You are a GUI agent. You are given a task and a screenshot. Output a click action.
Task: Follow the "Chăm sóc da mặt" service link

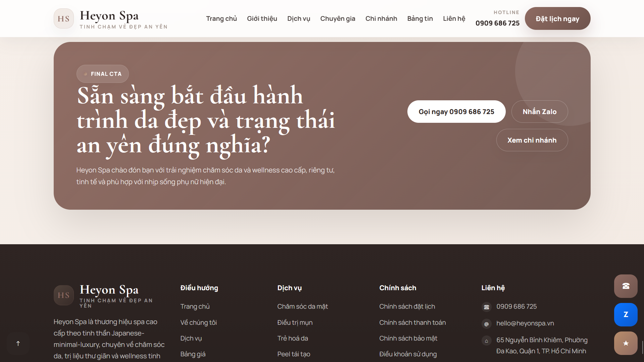coord(302,306)
